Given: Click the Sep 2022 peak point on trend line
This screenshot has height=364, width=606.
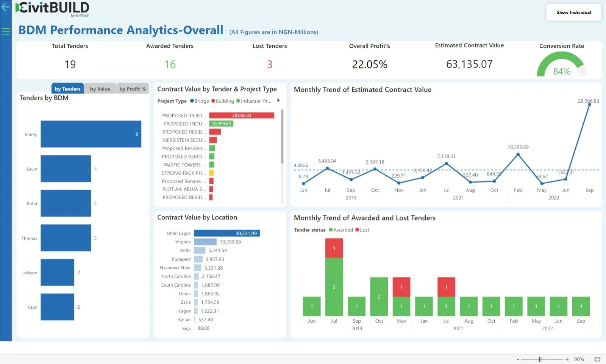Looking at the screenshot, I should tap(589, 104).
